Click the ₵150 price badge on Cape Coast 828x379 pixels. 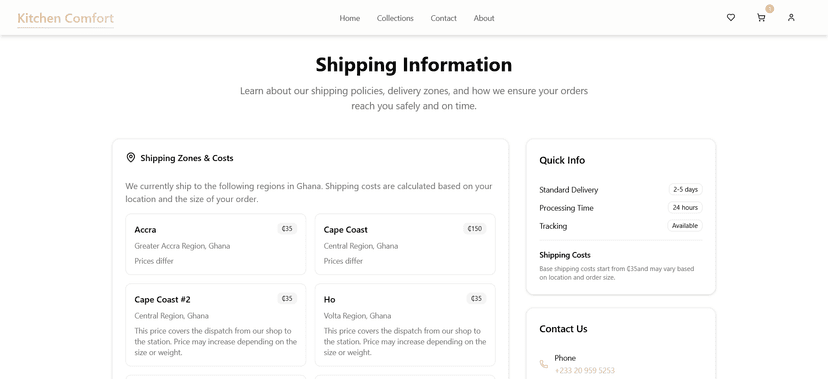pyautogui.click(x=475, y=229)
